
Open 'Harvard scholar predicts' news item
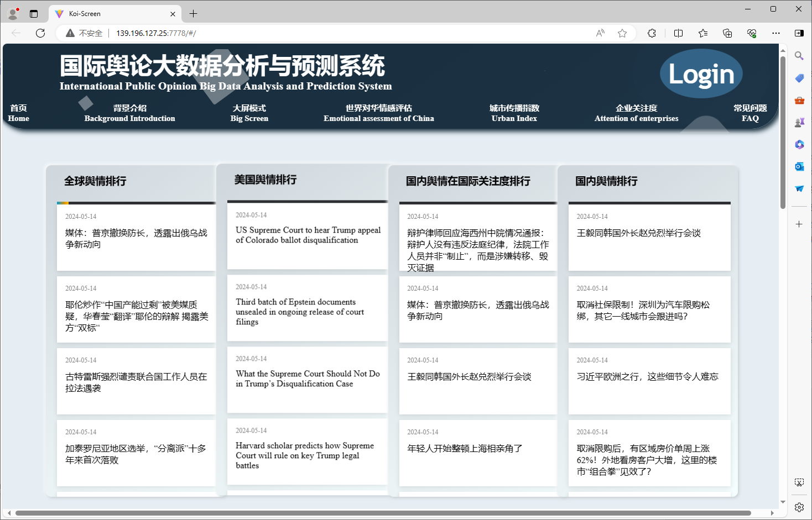(304, 455)
